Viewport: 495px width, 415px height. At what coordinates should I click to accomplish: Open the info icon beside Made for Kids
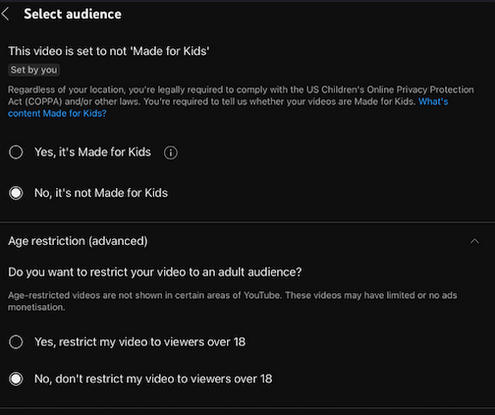pos(171,153)
